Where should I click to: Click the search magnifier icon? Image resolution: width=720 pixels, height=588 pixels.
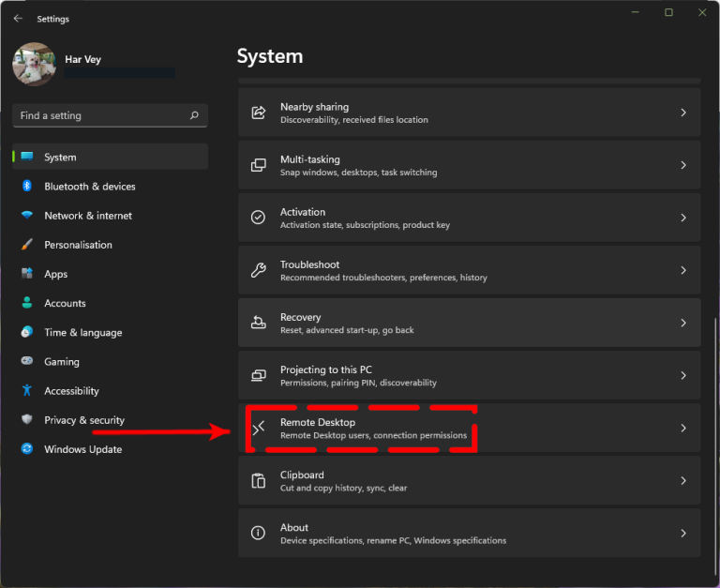click(194, 115)
